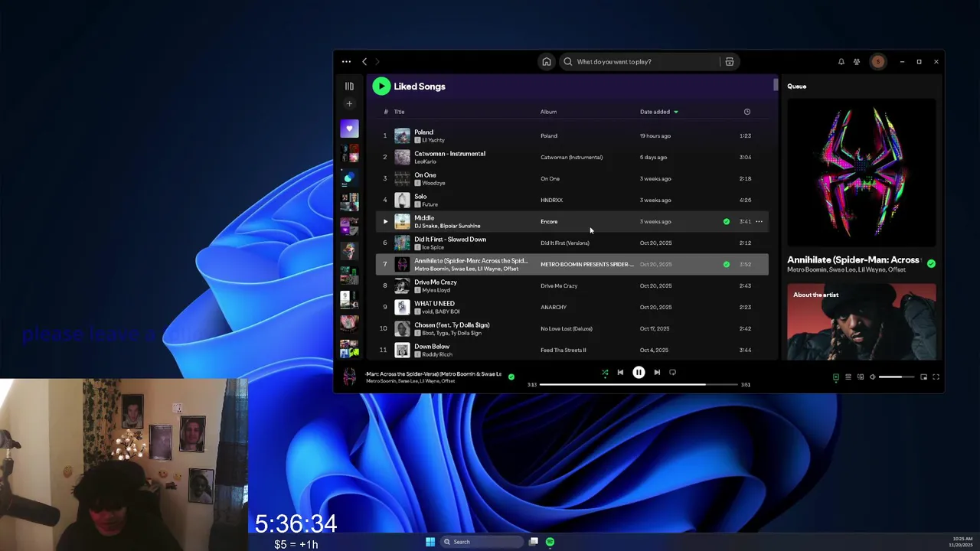Open the profile avatar menu
This screenshot has width=980, height=551.
[878, 61]
